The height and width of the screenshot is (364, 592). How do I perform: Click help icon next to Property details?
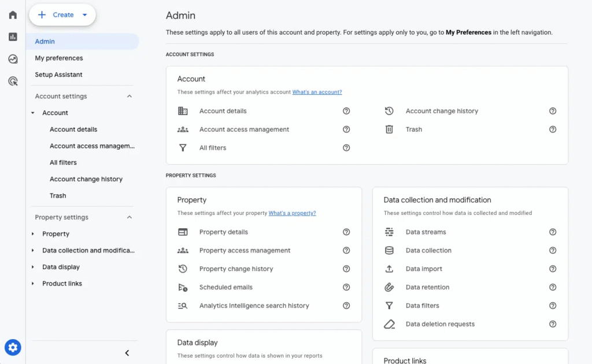point(346,232)
